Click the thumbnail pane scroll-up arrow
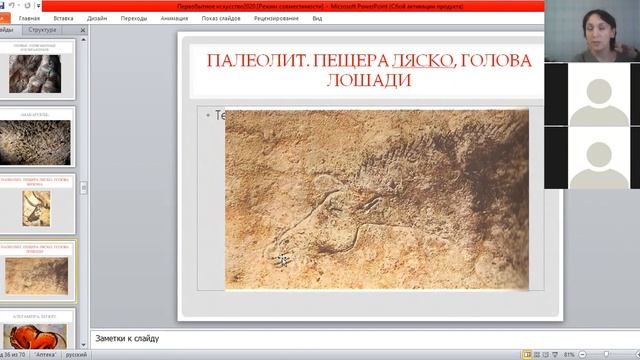 click(x=84, y=40)
